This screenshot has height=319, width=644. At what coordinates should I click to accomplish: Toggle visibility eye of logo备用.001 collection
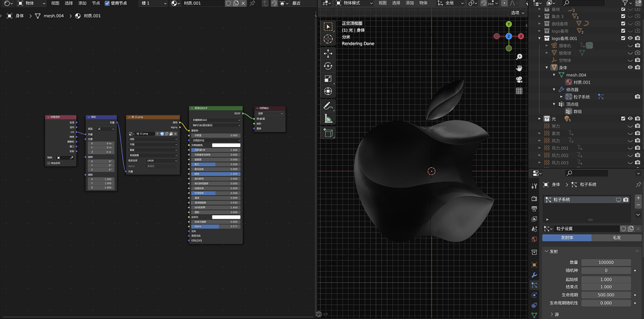coord(630,38)
